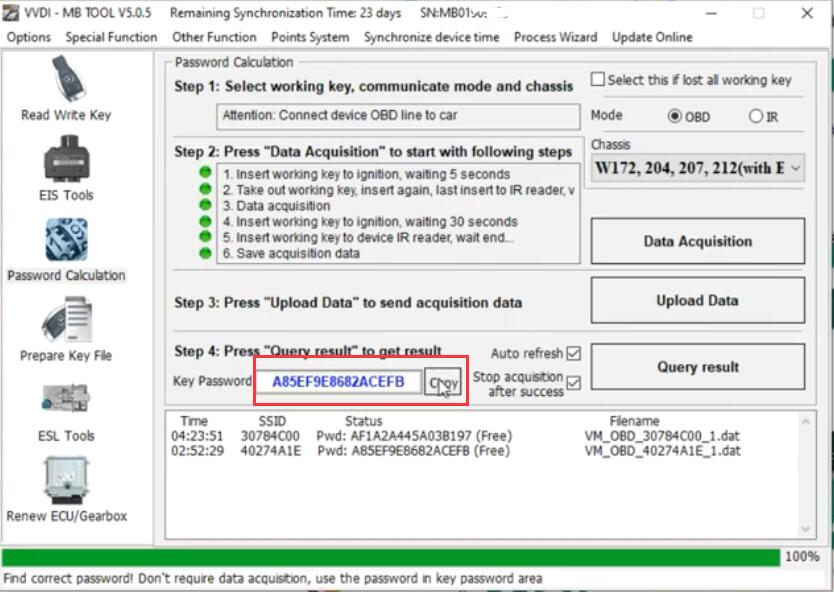The height and width of the screenshot is (592, 834).
Task: Minimize the VVDI MB TOOL window
Action: pyautogui.click(x=711, y=13)
